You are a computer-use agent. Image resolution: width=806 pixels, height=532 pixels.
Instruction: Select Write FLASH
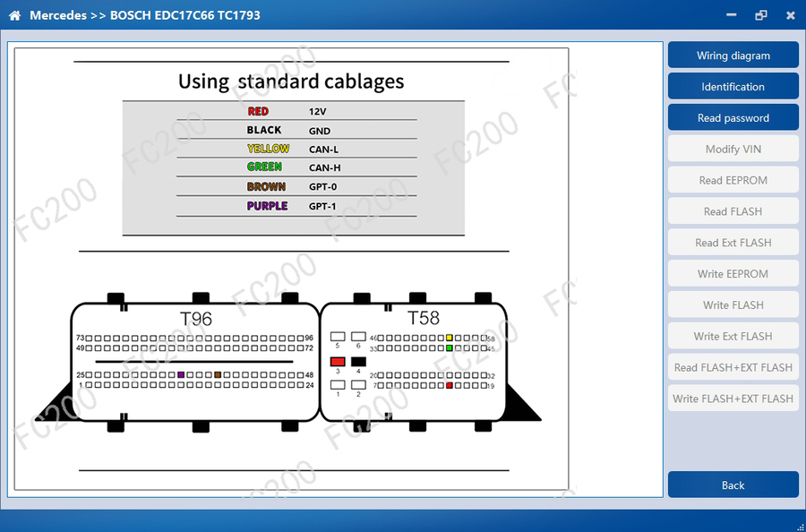(x=733, y=305)
